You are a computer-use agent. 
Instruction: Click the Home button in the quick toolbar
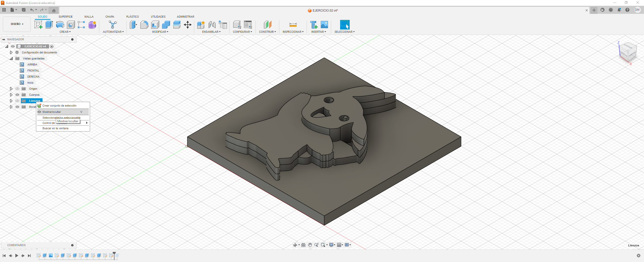click(x=54, y=10)
